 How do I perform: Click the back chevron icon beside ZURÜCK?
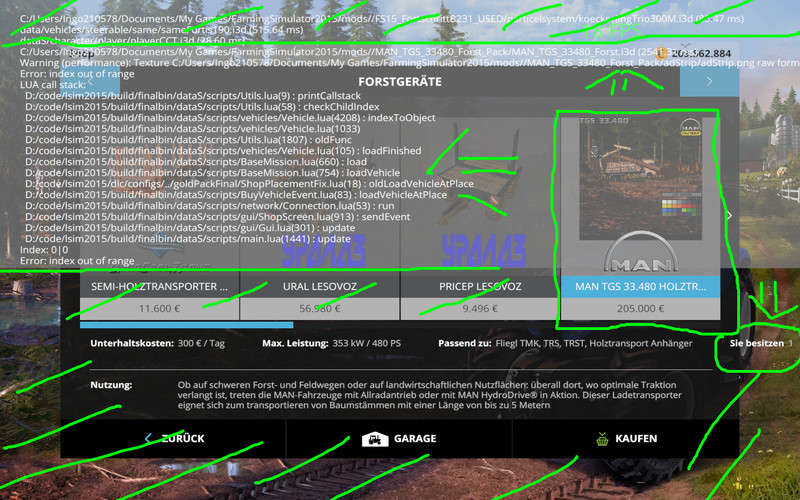point(148,439)
